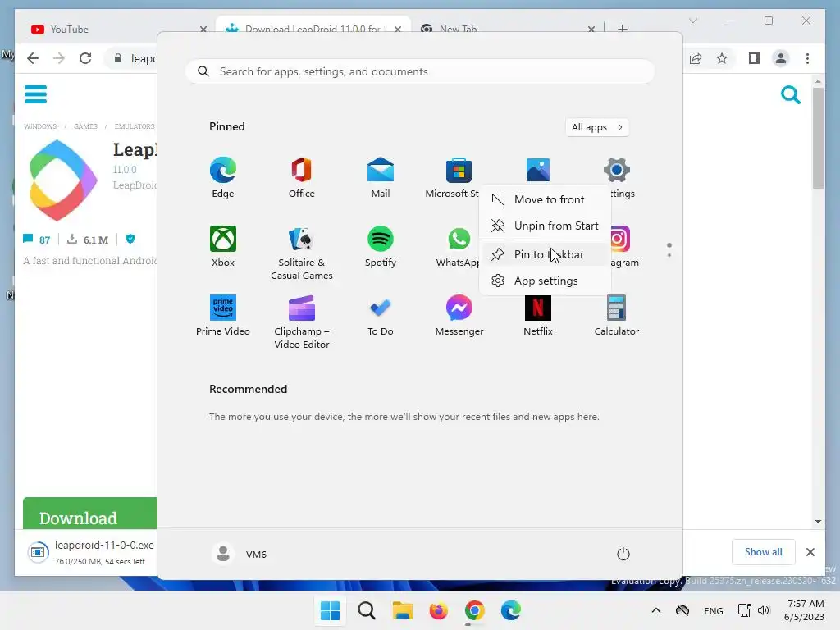The width and height of the screenshot is (840, 630).
Task: Choose Unpin from Start
Action: 546,226
